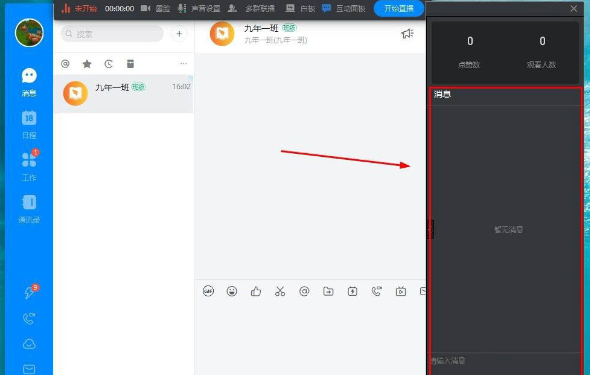Toggle the 互动面板 interaction panel
The height and width of the screenshot is (375, 590).
(344, 8)
